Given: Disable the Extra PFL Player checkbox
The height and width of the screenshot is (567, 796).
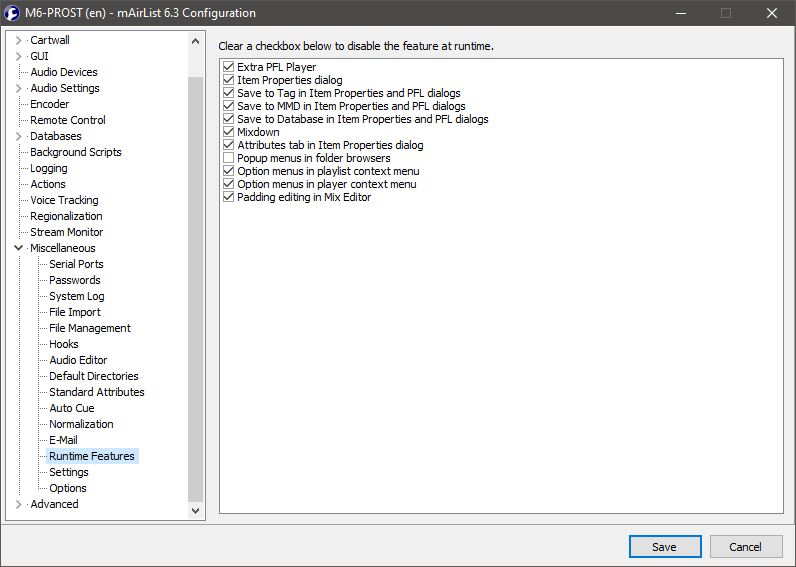Looking at the screenshot, I should (x=229, y=67).
